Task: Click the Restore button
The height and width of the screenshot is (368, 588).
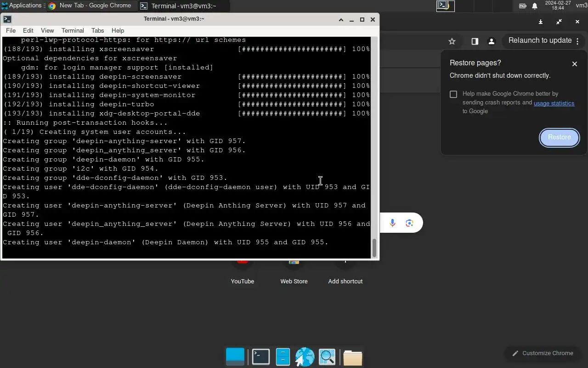Action: pos(559,138)
